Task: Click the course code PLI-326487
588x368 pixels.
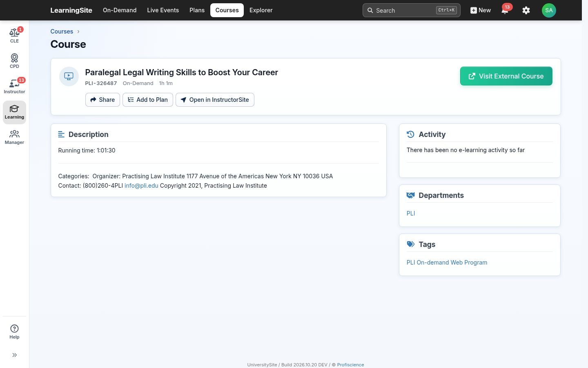Action: [101, 83]
